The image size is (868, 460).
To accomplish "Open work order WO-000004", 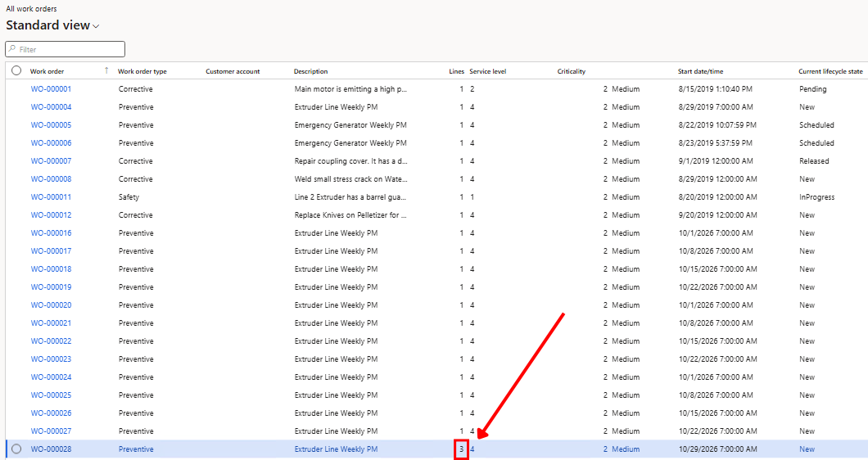I will (x=51, y=107).
